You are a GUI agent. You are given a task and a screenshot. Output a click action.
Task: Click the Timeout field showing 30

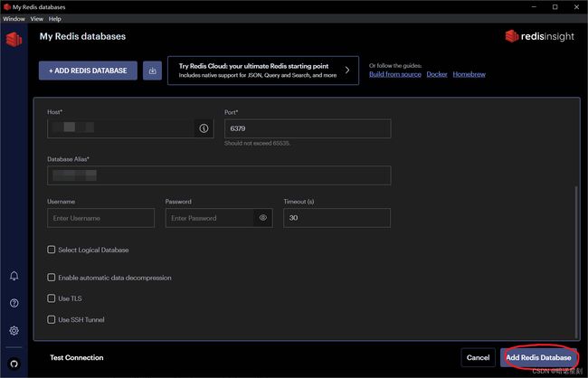pyautogui.click(x=337, y=218)
